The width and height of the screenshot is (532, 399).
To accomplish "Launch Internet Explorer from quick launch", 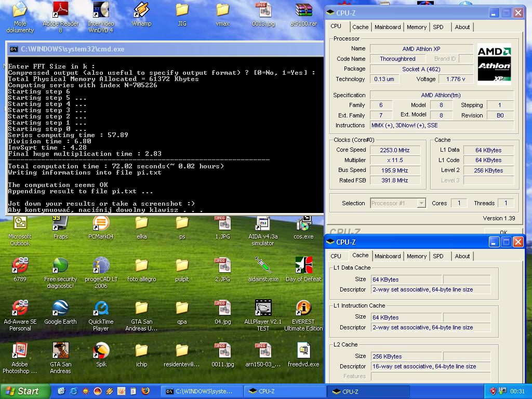I will click(73, 391).
